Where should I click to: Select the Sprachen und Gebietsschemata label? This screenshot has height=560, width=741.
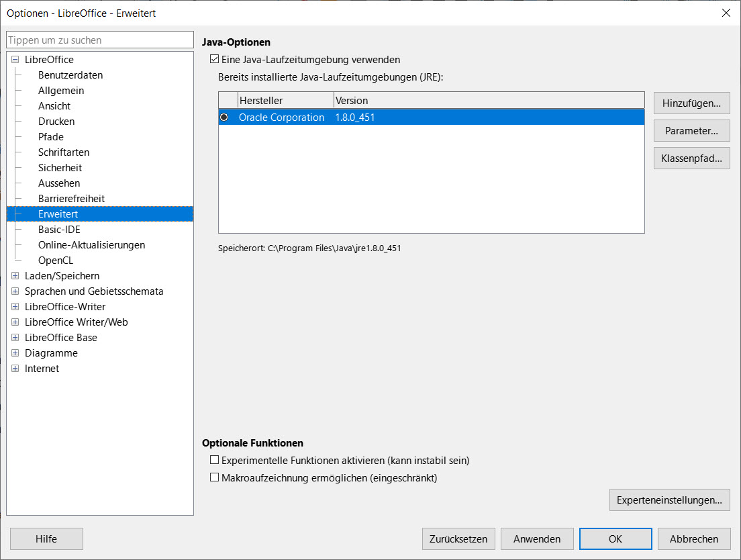point(94,291)
